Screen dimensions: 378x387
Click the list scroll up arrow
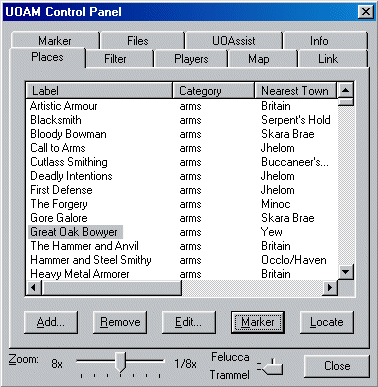pos(345,90)
